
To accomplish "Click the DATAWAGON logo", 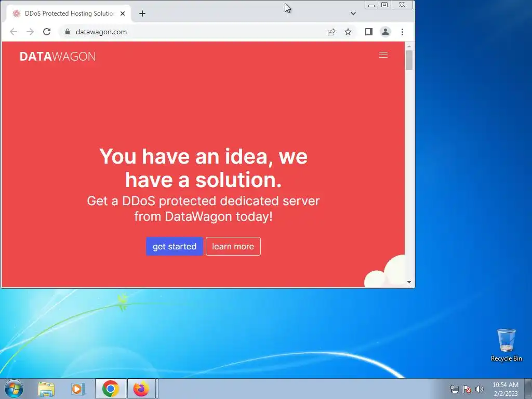I will click(x=58, y=56).
